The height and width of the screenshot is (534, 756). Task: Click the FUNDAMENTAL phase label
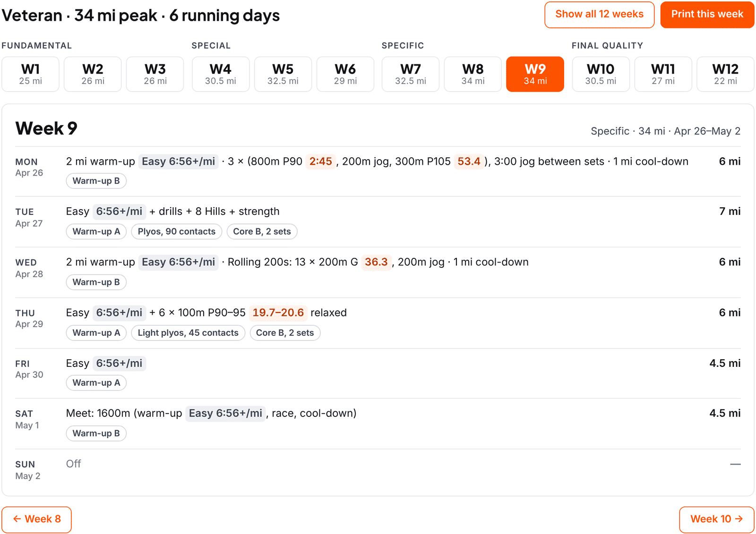(x=37, y=46)
